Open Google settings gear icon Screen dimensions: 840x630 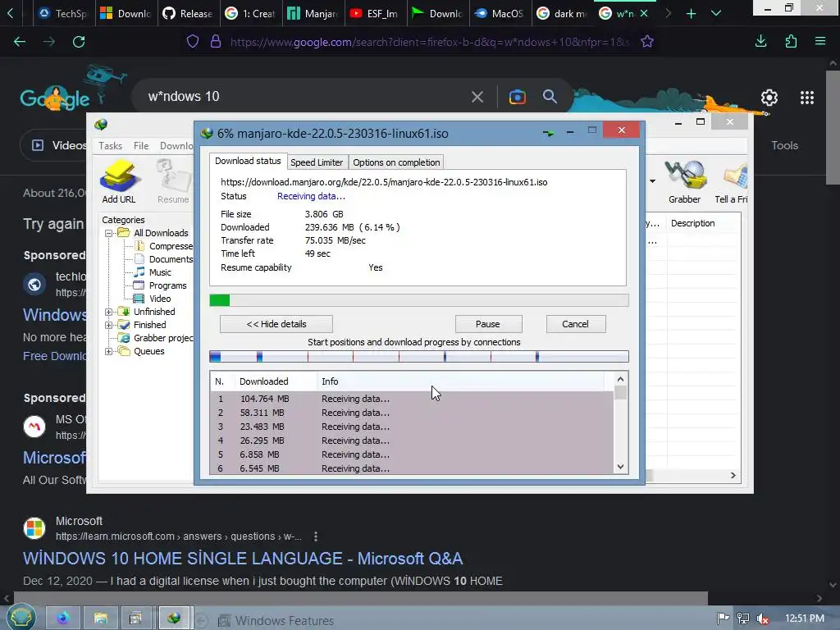[769, 98]
